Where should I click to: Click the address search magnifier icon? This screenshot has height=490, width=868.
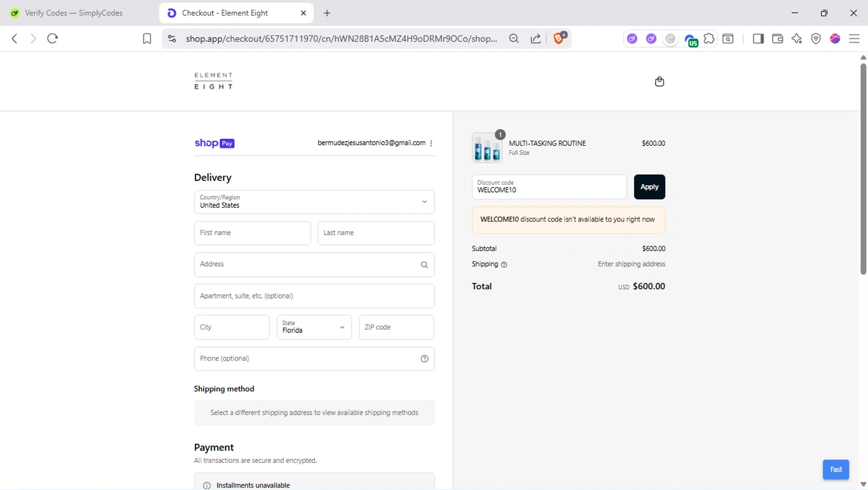(x=424, y=265)
